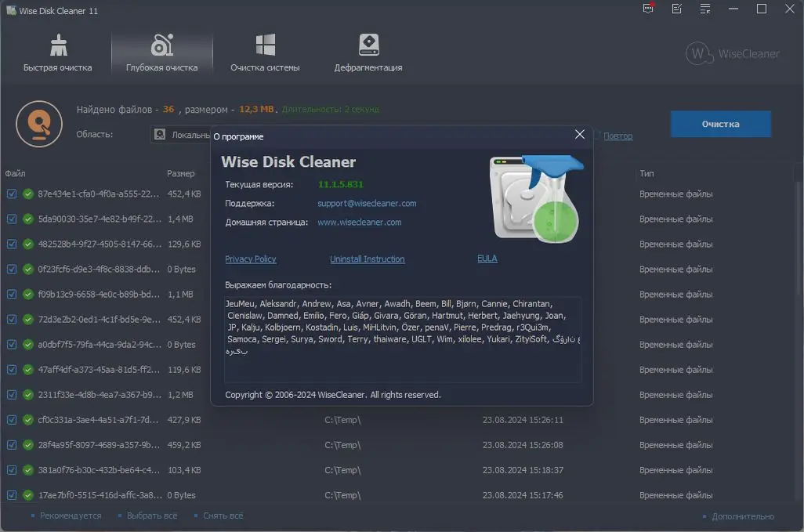Sort by Размер column header
This screenshot has height=532, width=804.
coord(180,173)
